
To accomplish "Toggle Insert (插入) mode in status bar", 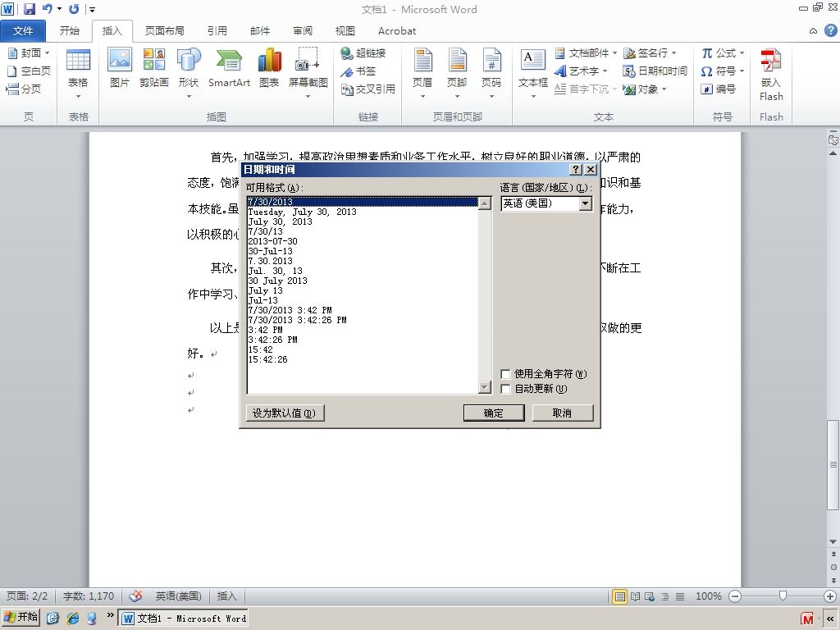I will click(226, 596).
